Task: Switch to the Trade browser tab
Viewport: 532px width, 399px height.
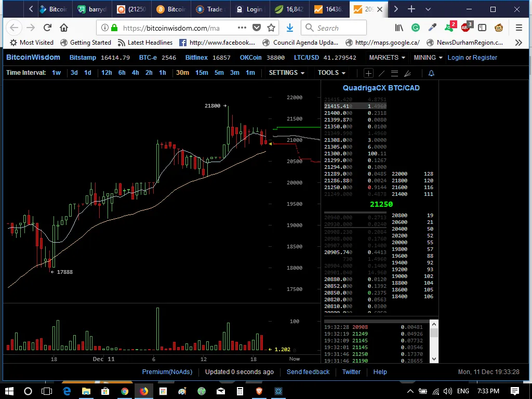Action: pyautogui.click(x=211, y=9)
